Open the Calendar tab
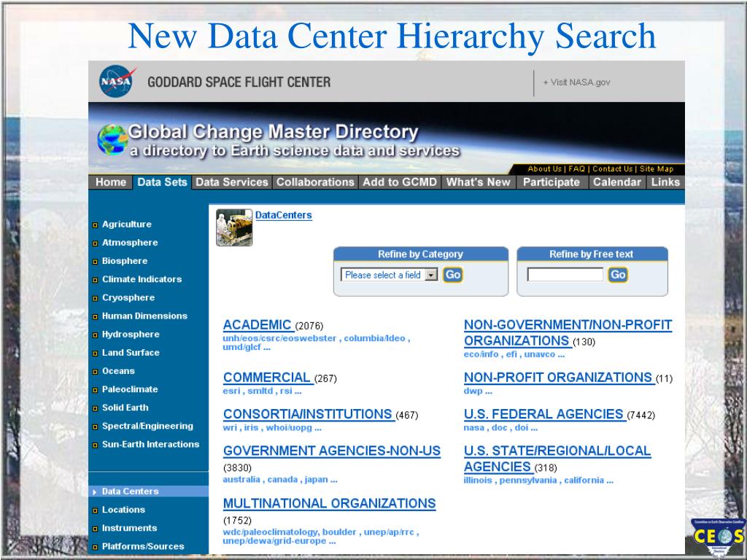 tap(617, 182)
